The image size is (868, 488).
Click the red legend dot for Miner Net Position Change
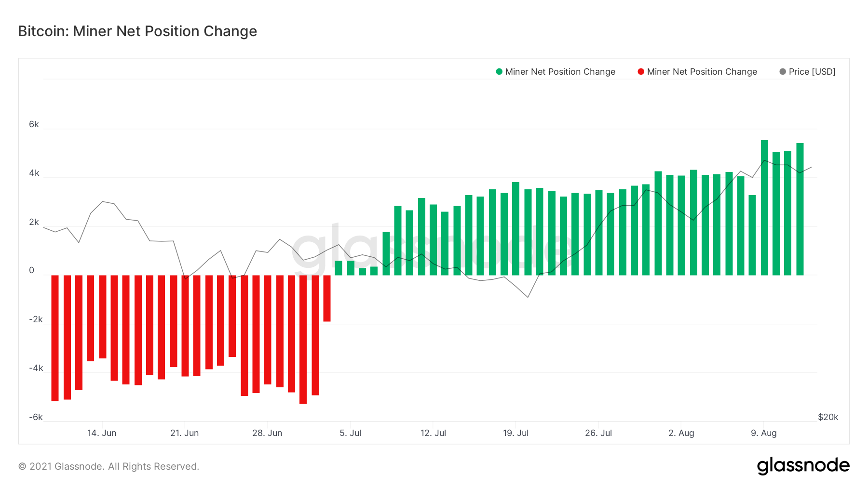point(641,72)
